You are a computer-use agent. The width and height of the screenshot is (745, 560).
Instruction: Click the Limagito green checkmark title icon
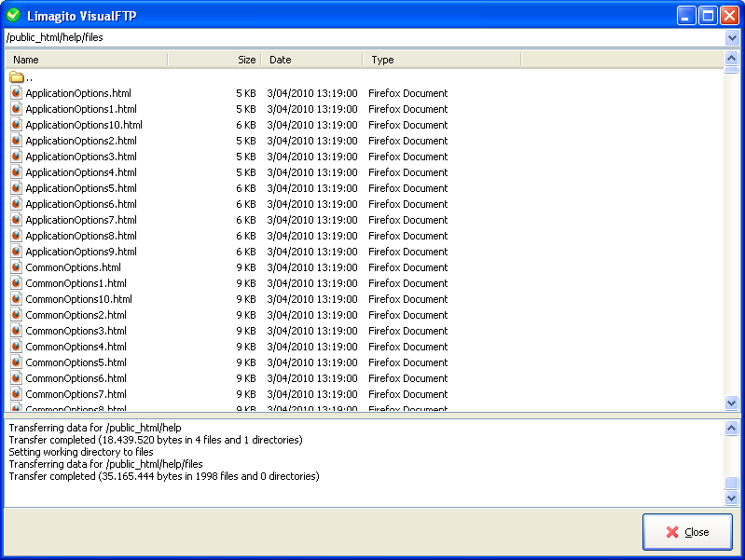click(x=13, y=15)
